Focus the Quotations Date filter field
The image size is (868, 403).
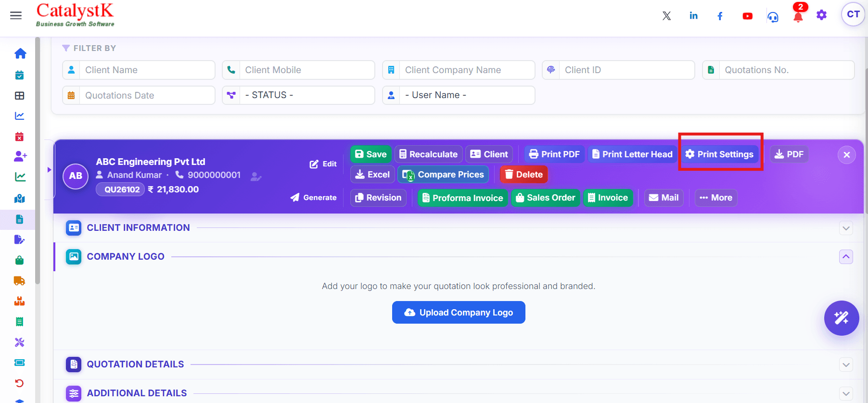[139, 95]
